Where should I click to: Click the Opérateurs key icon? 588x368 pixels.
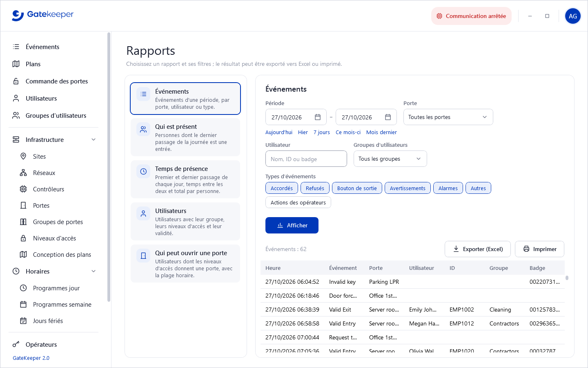[16, 344]
